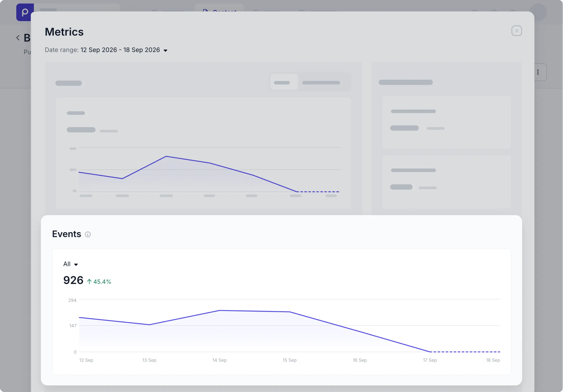Click the Events section heading

point(66,234)
